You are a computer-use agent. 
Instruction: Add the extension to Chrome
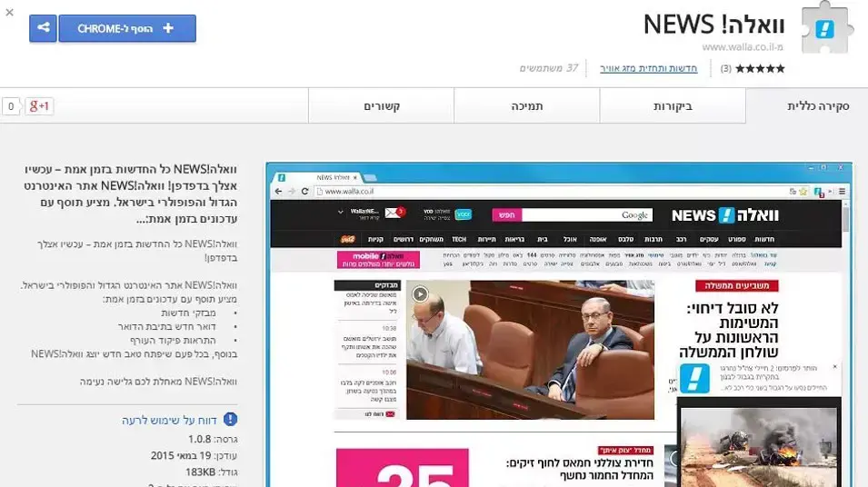click(x=127, y=28)
